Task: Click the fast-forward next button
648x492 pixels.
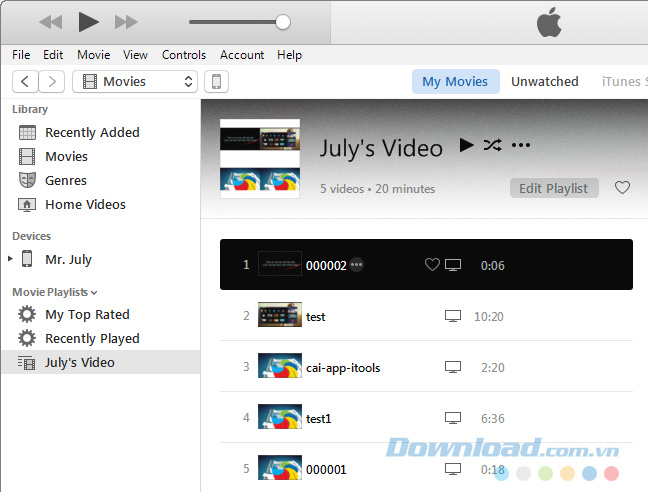Action: [x=126, y=22]
